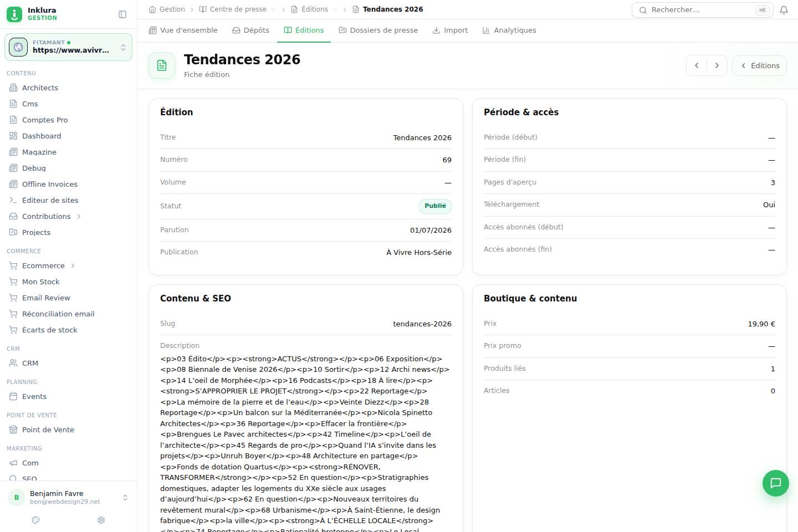Image resolution: width=798 pixels, height=532 pixels.
Task: Click the Téléchargement value Oui
Action: (x=769, y=205)
